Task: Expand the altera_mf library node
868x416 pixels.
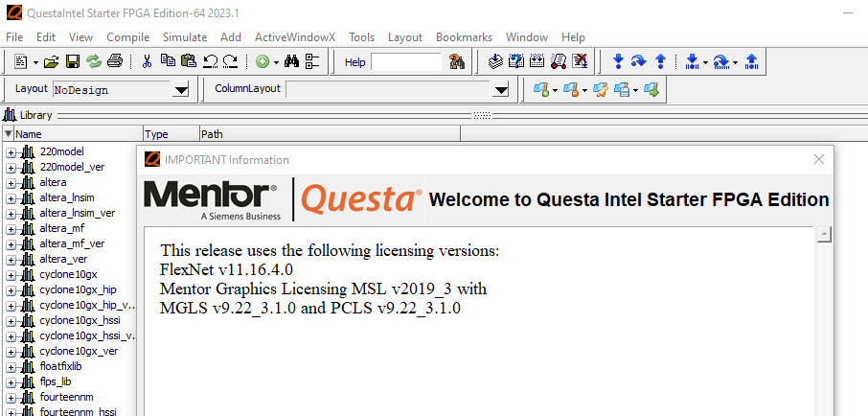Action: coord(11,229)
